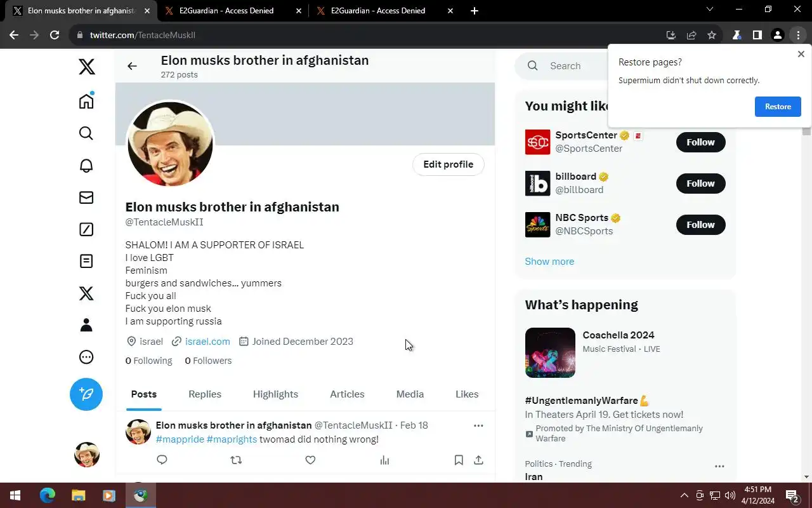812x508 pixels.
Task: Follow billboard
Action: pyautogui.click(x=700, y=184)
